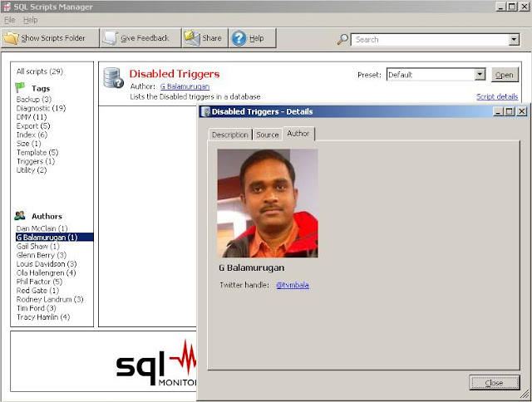Image resolution: width=532 pixels, height=402 pixels.
Task: Click the Share envelope icon
Action: click(x=192, y=38)
